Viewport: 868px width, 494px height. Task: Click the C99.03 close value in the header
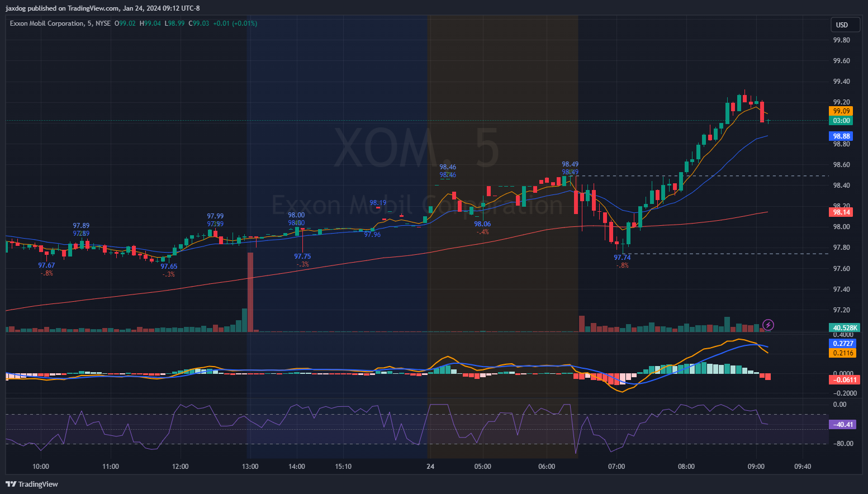199,23
